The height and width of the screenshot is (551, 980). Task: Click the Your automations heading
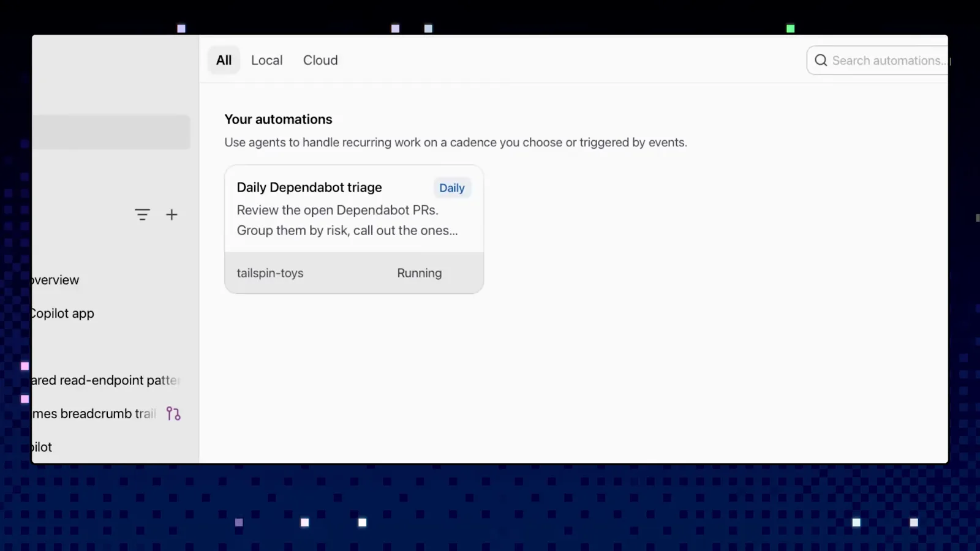pyautogui.click(x=278, y=119)
